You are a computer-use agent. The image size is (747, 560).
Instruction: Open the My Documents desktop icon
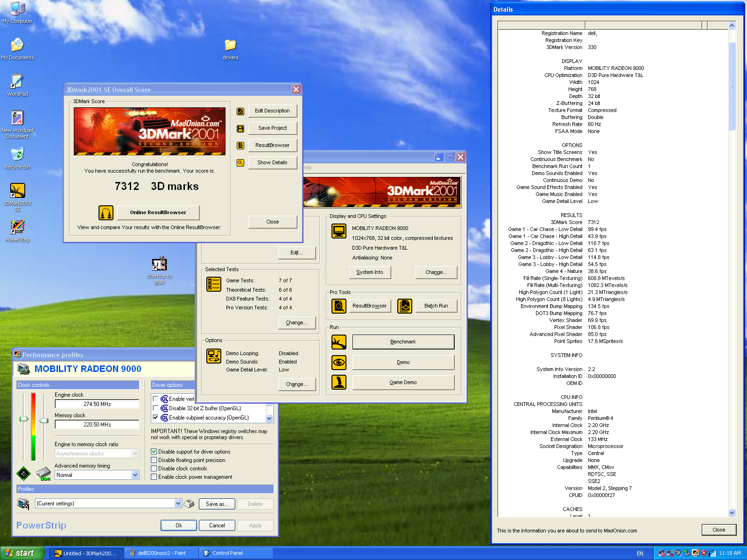17,49
